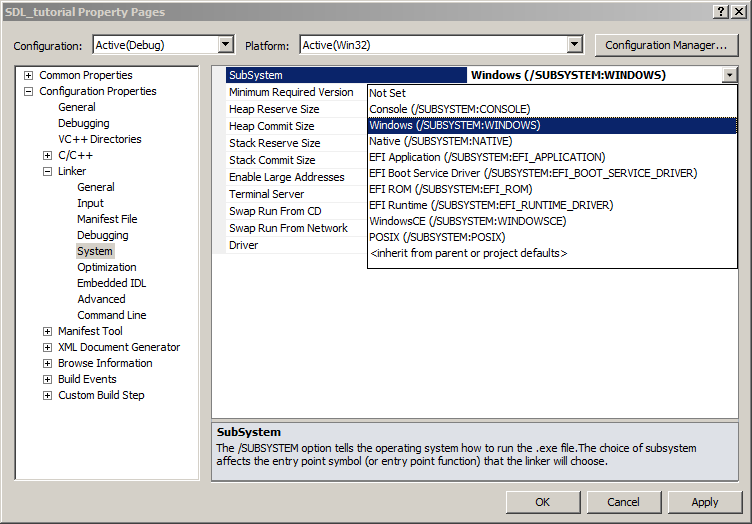
Task: Expand Build Events node
Action: (47, 379)
